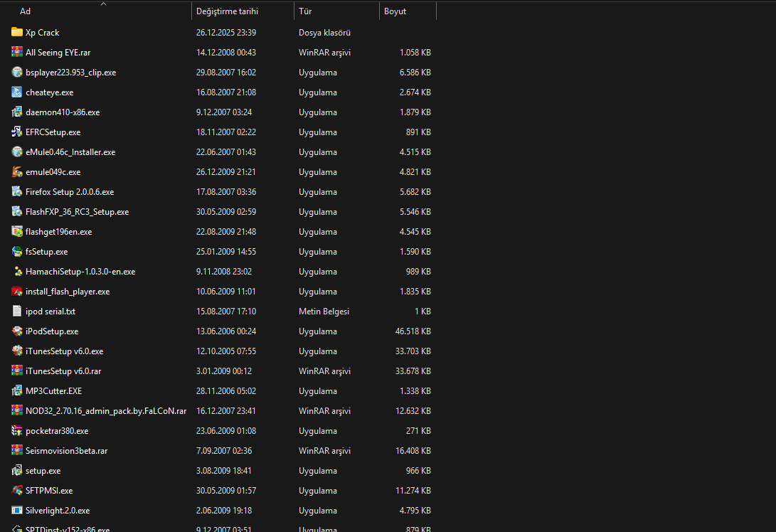Click the iTunesSetup v6.0.exe icon

coord(17,351)
